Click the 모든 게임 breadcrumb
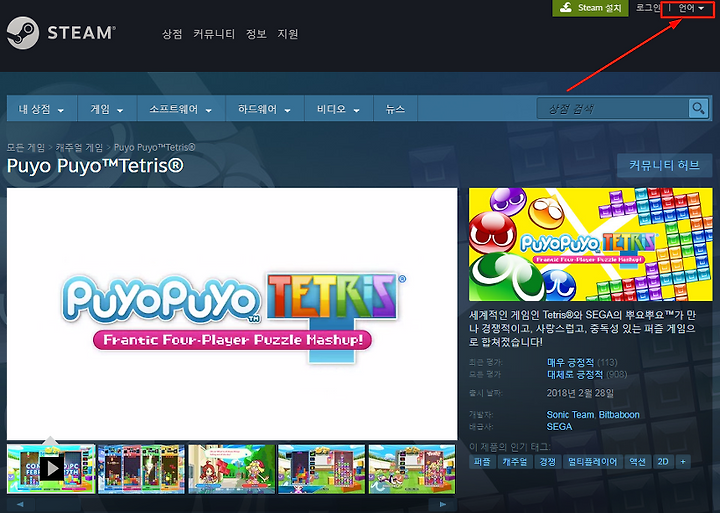Screen dimensions: 720x513 [26, 147]
